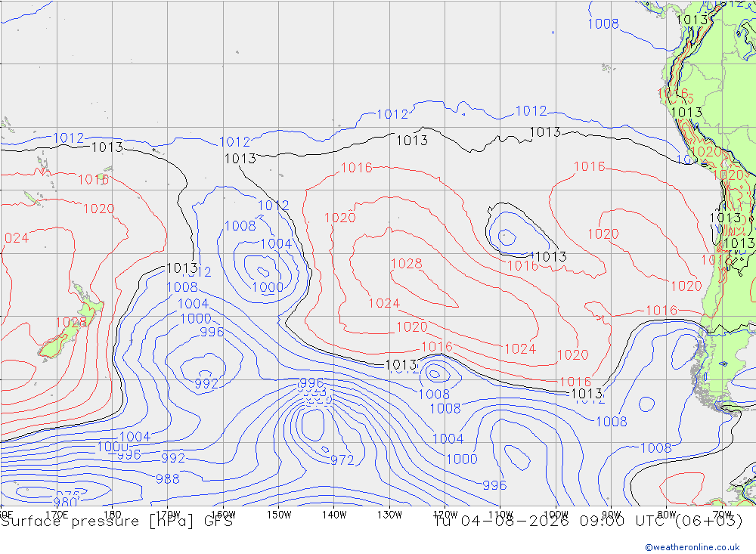
Task: Click the 180 longitude axis label
Action: pyautogui.click(x=113, y=515)
